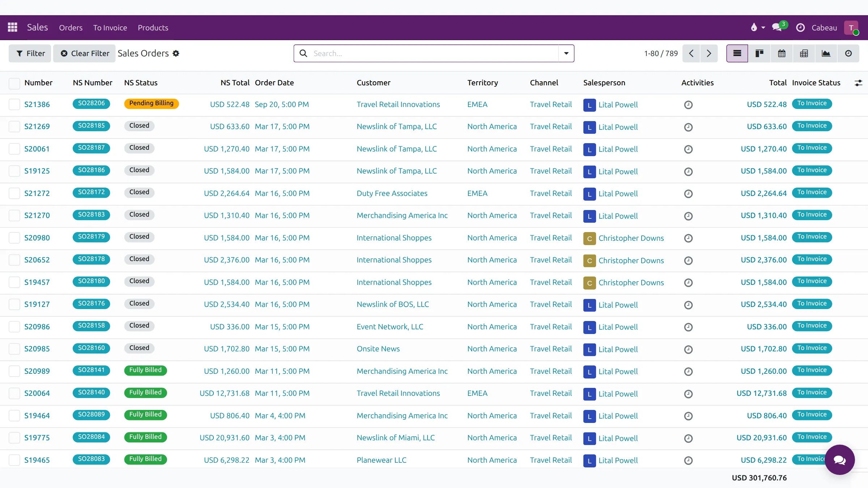Click activity clock for order S20064
The height and width of the screenshot is (488, 868).
pyautogui.click(x=688, y=394)
